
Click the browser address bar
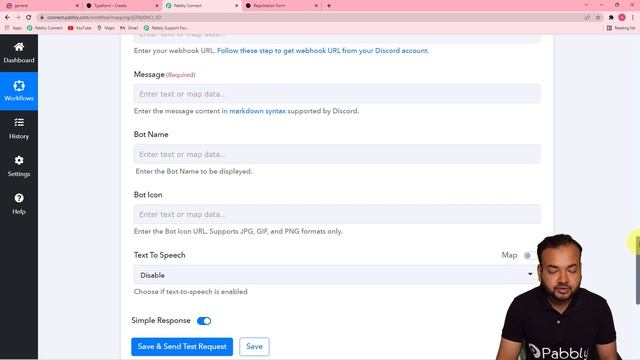tap(310, 18)
